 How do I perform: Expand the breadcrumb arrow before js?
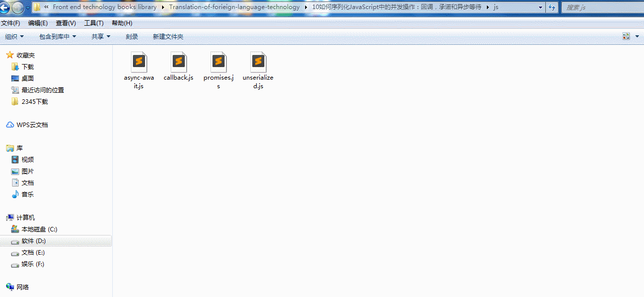pos(487,7)
